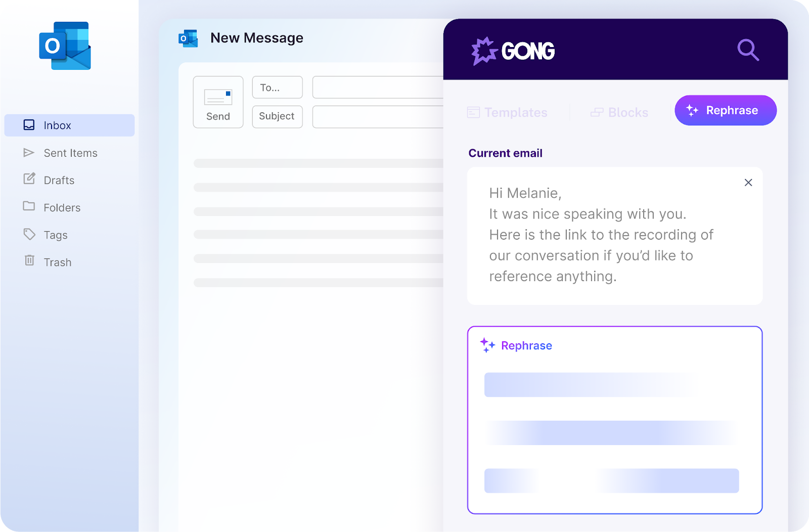Select Inbox in the folder list

coord(57,125)
